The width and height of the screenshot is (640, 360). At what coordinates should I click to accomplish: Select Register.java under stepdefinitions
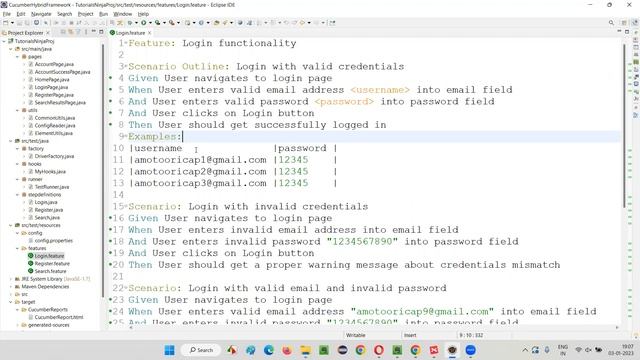pos(49,210)
